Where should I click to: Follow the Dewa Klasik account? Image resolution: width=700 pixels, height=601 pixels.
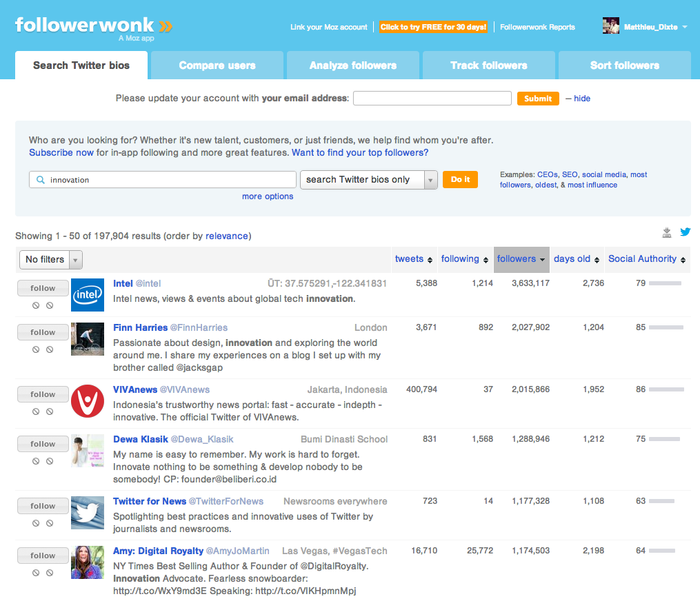[x=43, y=444]
